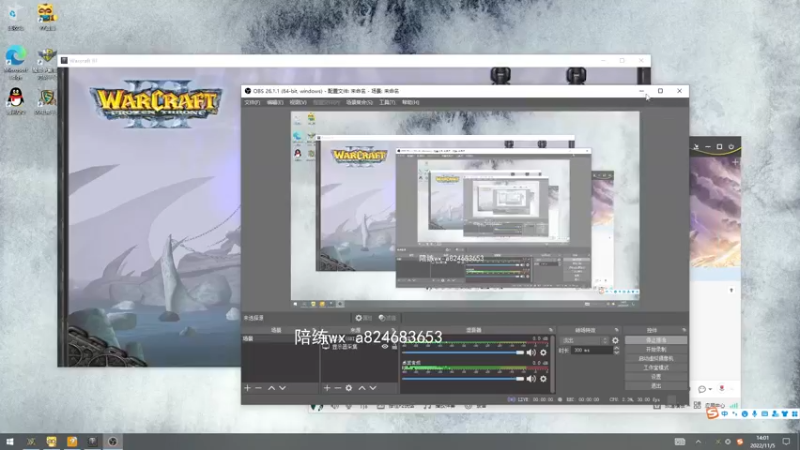Open the View menu in OBS
The height and width of the screenshot is (450, 800).
click(298, 103)
